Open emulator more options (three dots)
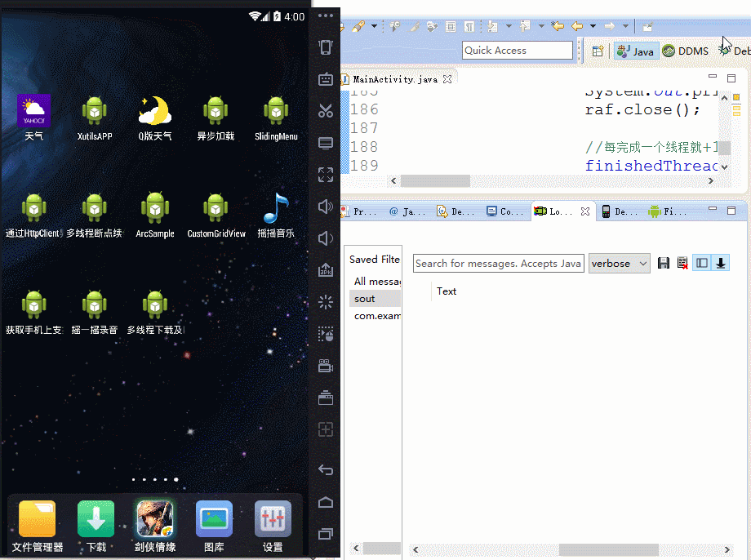 pyautogui.click(x=326, y=16)
